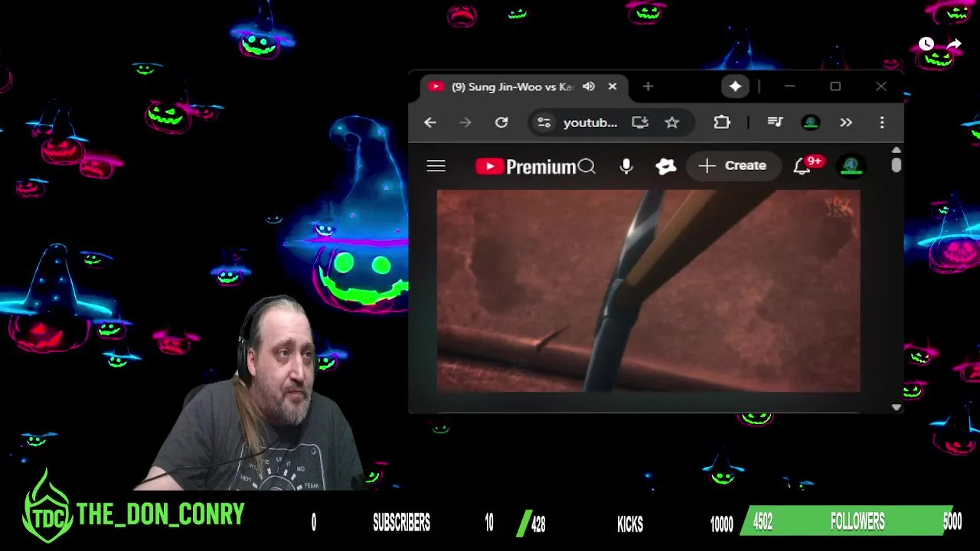The height and width of the screenshot is (551, 980).
Task: Maximize the Chrome window
Action: pyautogui.click(x=835, y=86)
